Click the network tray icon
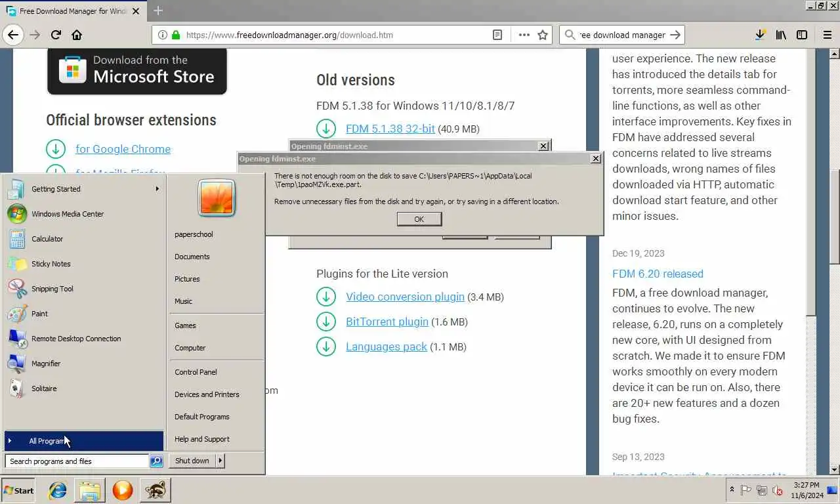Viewport: 840px width, 504px height. (x=762, y=490)
